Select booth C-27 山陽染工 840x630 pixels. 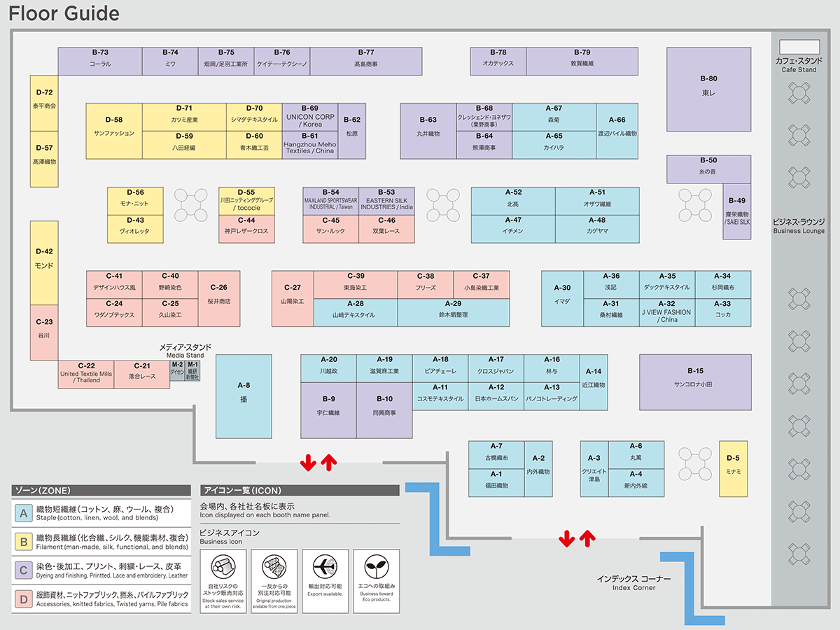pos(293,299)
